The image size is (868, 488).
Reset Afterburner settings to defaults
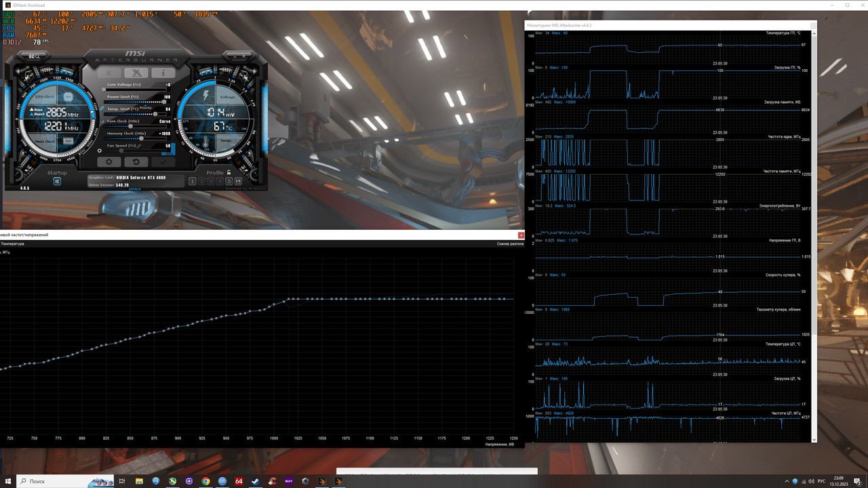click(136, 162)
